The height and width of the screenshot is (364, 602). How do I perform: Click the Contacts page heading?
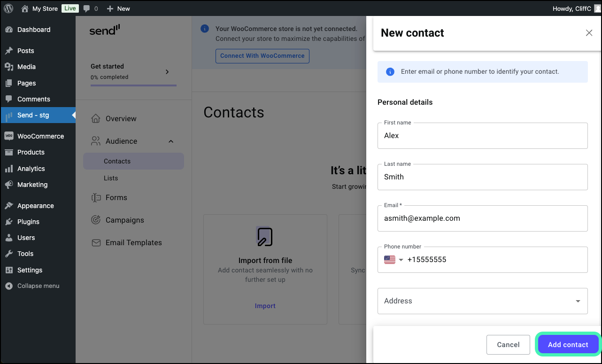click(234, 112)
